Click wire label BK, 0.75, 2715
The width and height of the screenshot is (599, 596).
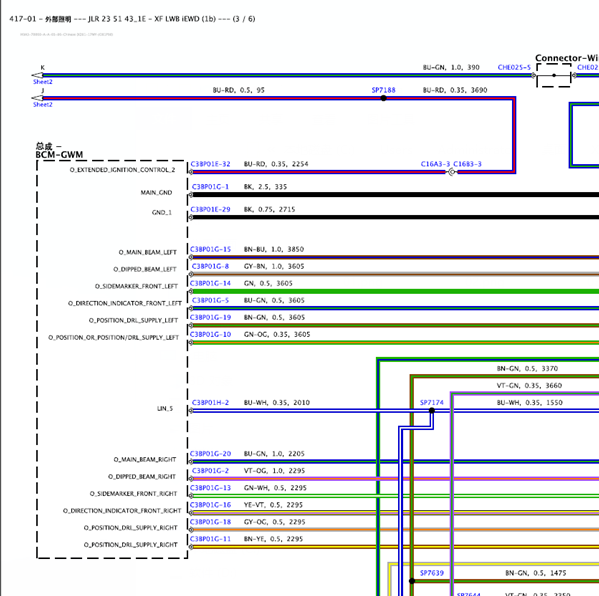(269, 209)
